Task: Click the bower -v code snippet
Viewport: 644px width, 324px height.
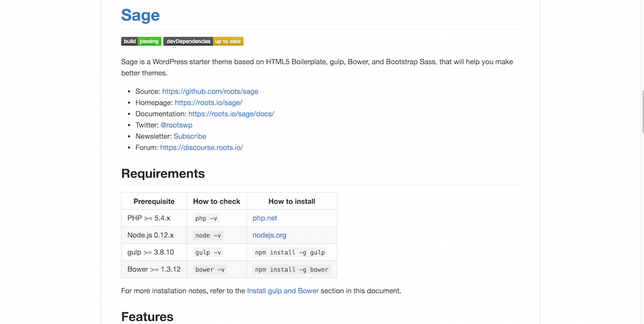Action: click(x=210, y=269)
